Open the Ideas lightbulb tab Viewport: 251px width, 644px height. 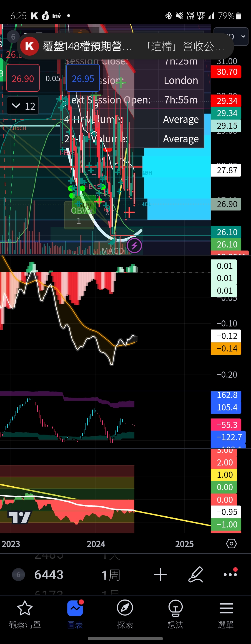[x=175, y=614]
